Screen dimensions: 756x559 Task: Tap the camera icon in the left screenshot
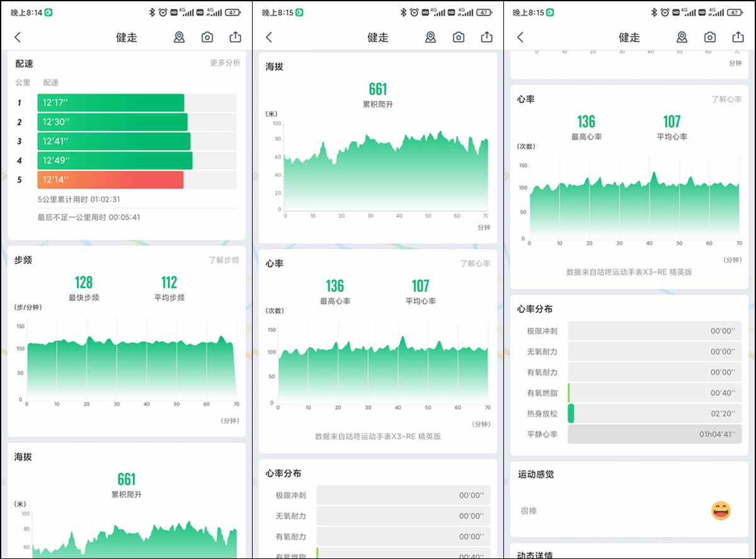point(207,38)
